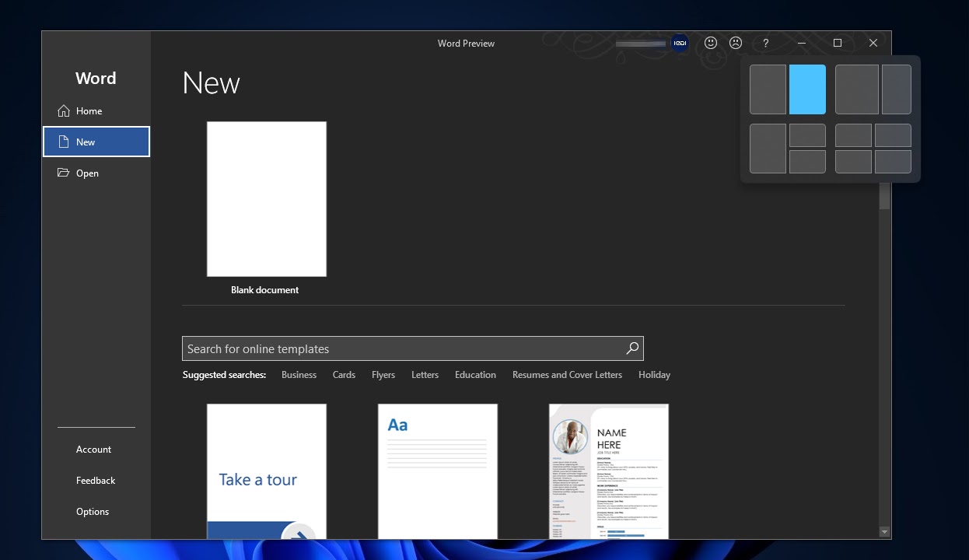The width and height of the screenshot is (969, 560).
Task: Minimize the Word window
Action: point(802,44)
